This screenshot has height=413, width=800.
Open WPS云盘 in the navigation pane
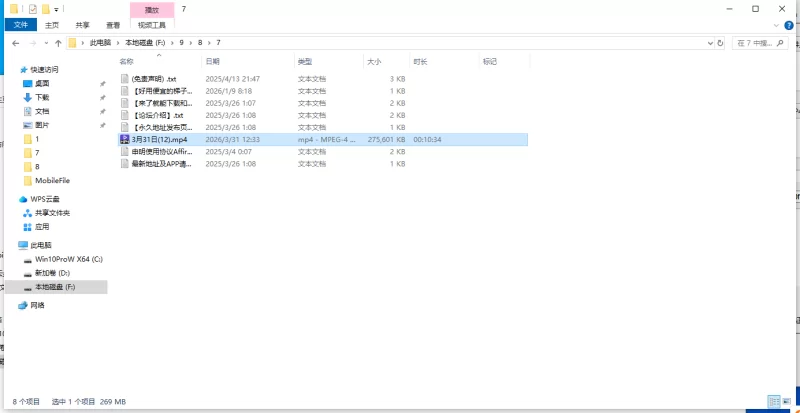pos(44,199)
